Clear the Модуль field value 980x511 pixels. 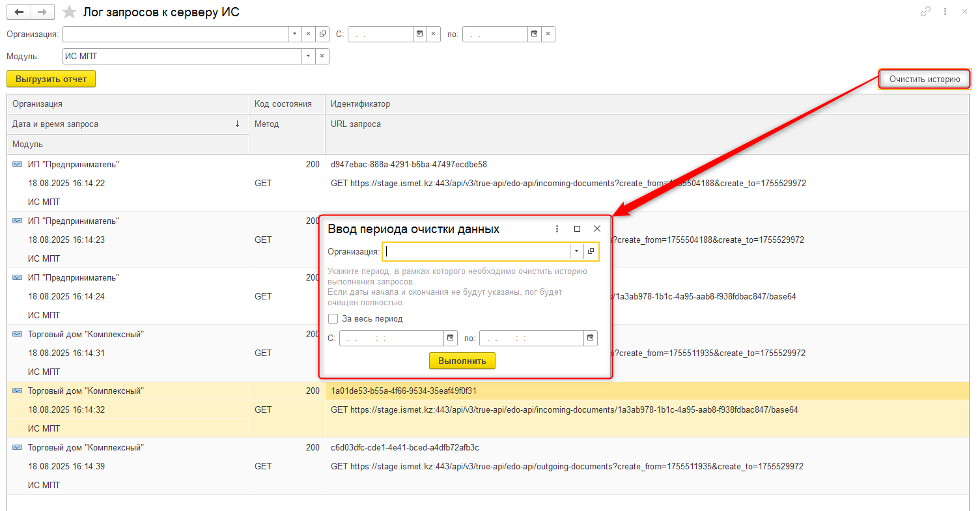(x=322, y=57)
